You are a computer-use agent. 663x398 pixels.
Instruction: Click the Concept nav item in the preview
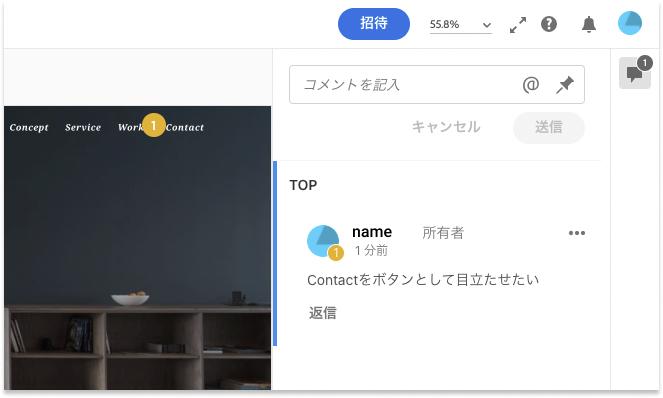(29, 127)
